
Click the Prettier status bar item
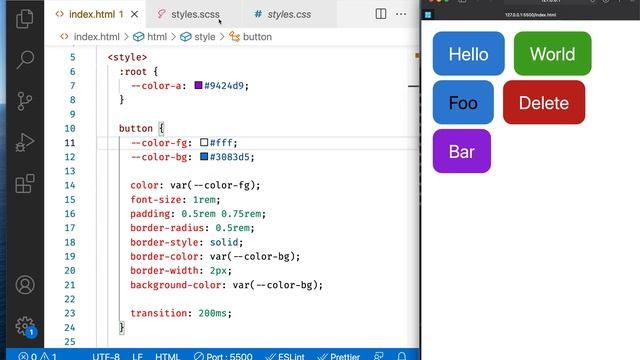(x=339, y=356)
